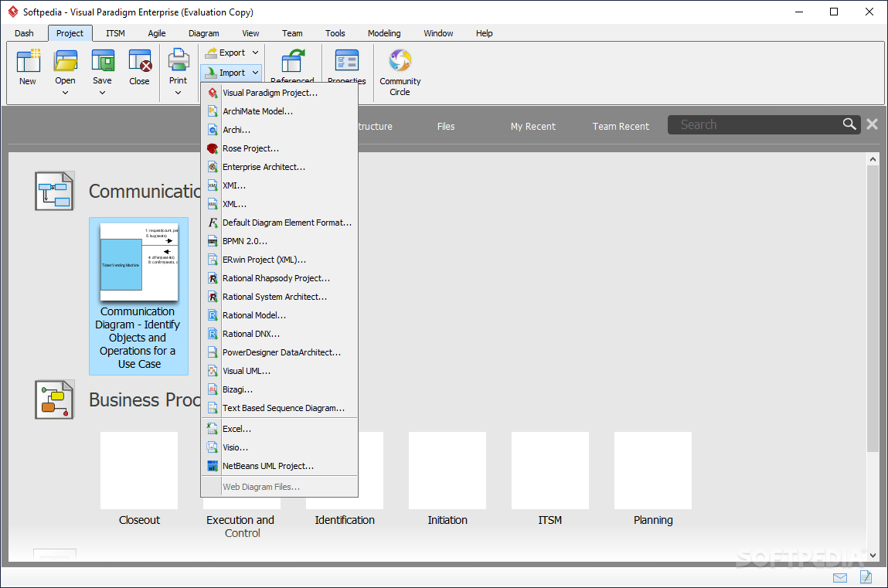Select Excel import entry
Viewport: 888px width, 588px height.
coord(279,429)
